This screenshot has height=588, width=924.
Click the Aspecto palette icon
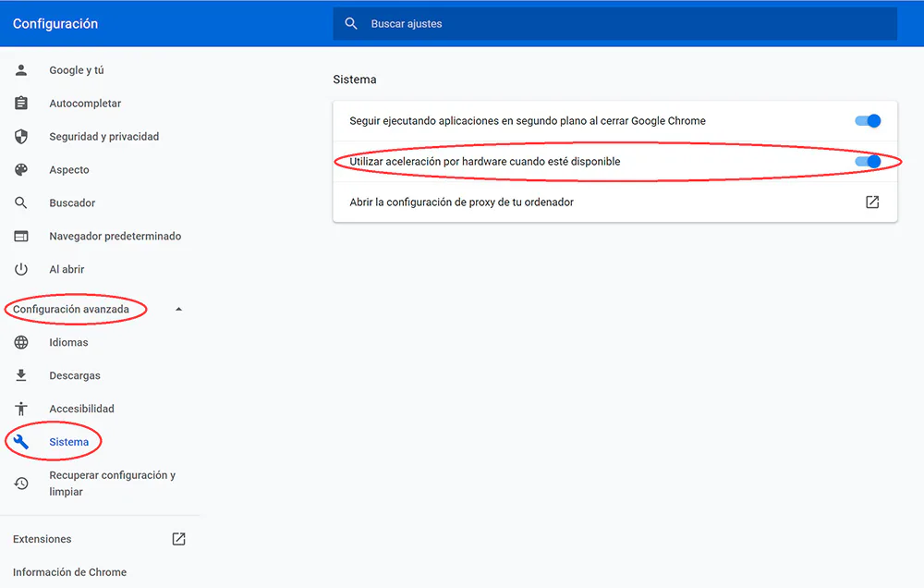coord(20,169)
